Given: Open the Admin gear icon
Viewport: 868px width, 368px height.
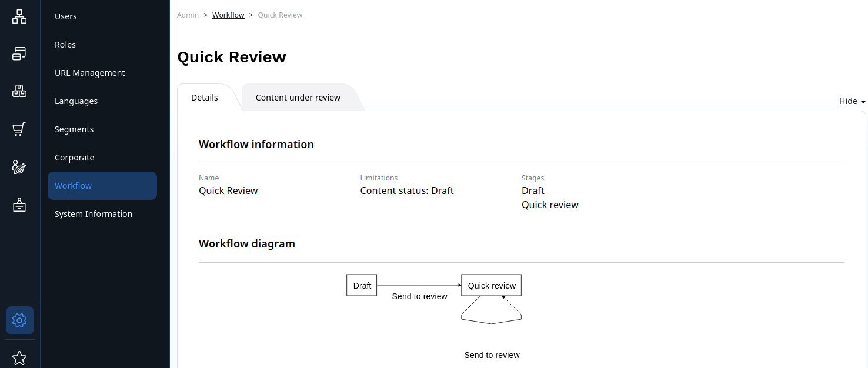Looking at the screenshot, I should click(20, 320).
